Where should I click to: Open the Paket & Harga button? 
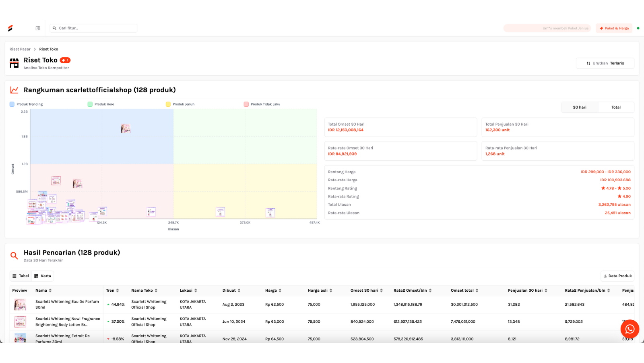pos(614,28)
